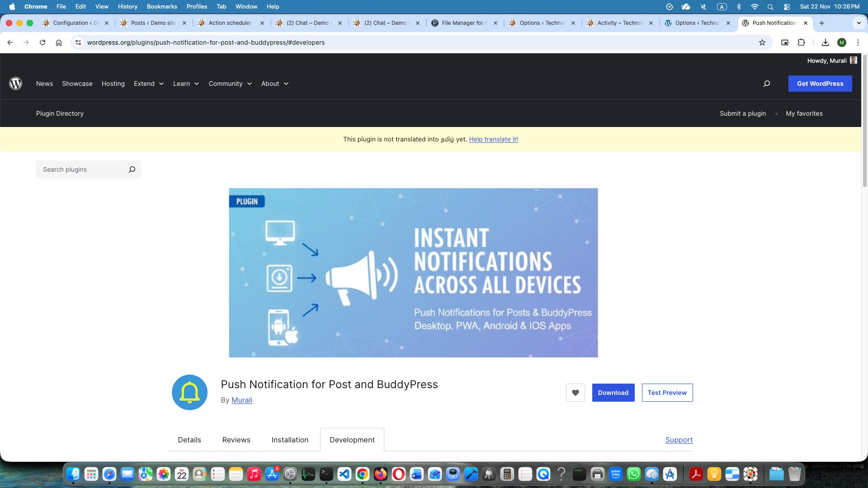This screenshot has width=868, height=488.
Task: Bookmark page with star icon
Action: [x=762, y=42]
